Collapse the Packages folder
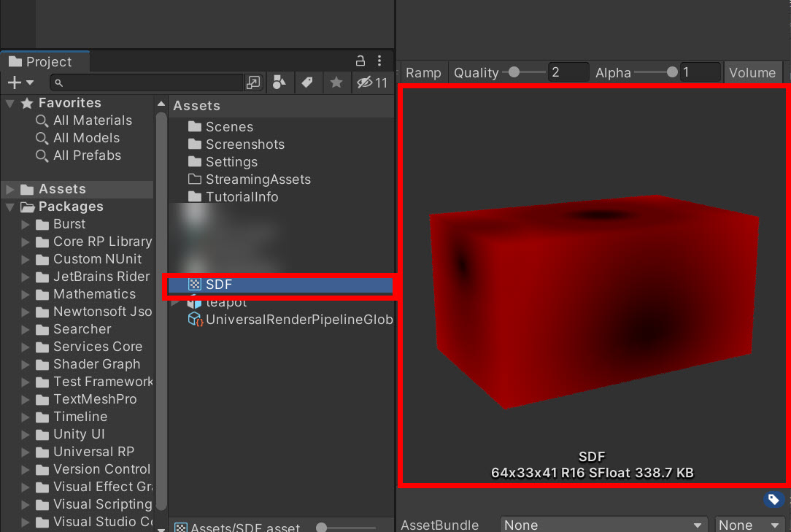This screenshot has height=532, width=791. (9, 207)
